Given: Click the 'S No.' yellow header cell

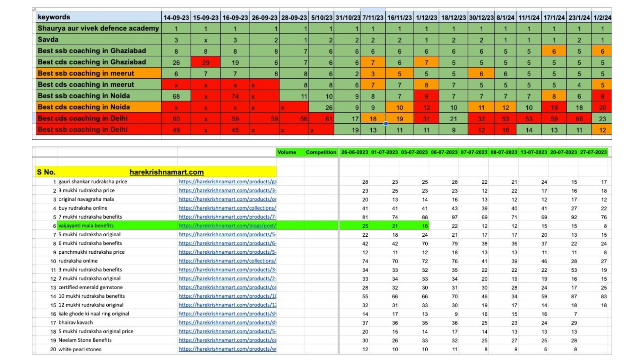Looking at the screenshot, I should click(46, 172).
